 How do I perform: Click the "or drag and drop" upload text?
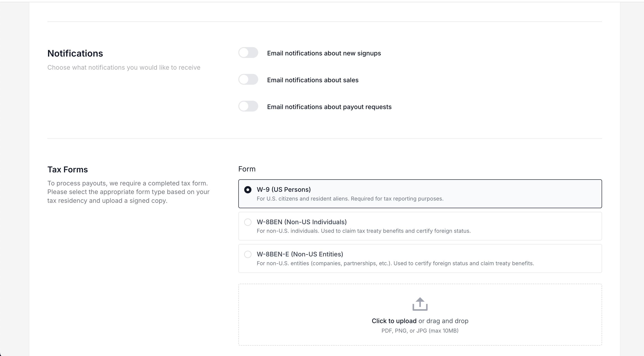(x=443, y=321)
